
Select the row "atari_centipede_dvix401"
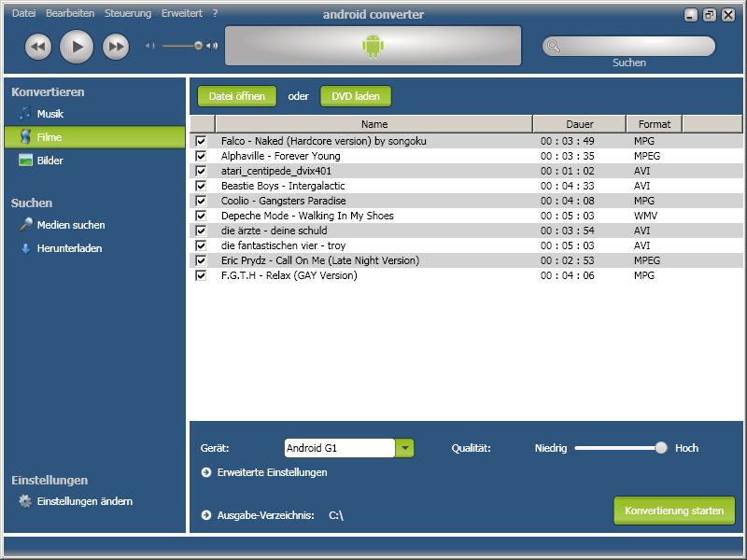pos(466,171)
